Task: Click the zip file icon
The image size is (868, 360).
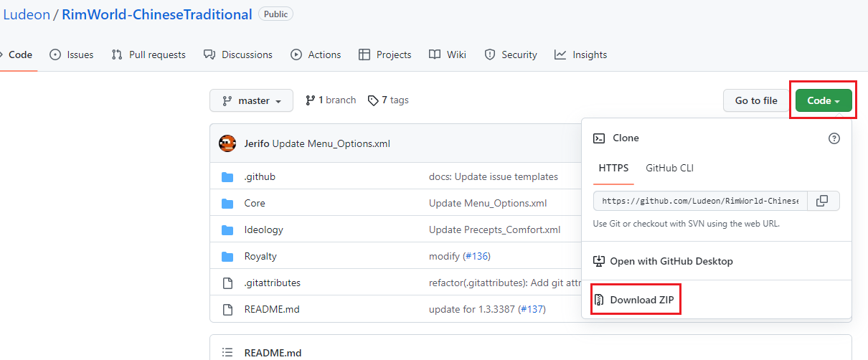Action: (598, 300)
